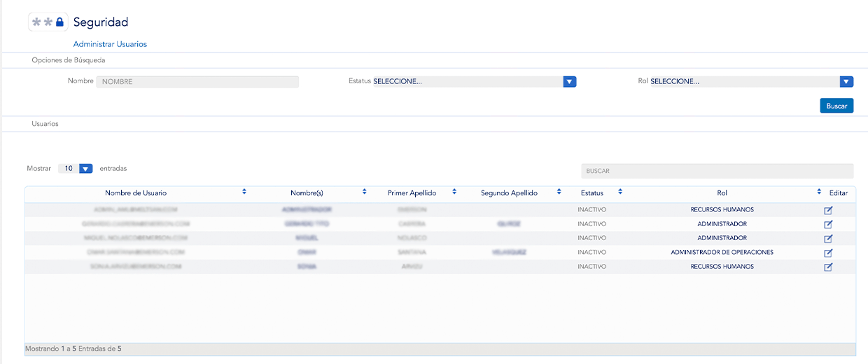Click into the Nombre search field
This screenshot has width=868, height=364.
point(197,82)
